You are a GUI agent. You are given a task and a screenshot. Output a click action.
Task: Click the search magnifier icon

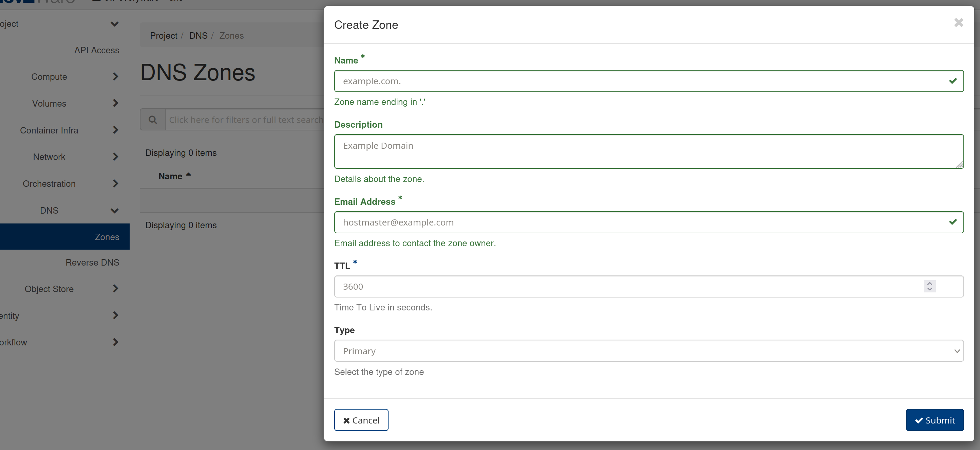point(153,119)
